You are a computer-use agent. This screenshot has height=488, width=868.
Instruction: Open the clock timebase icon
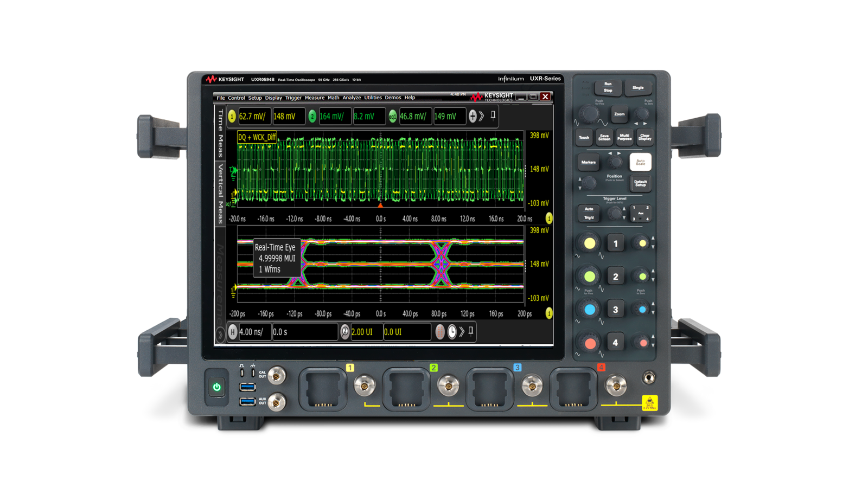pos(452,332)
